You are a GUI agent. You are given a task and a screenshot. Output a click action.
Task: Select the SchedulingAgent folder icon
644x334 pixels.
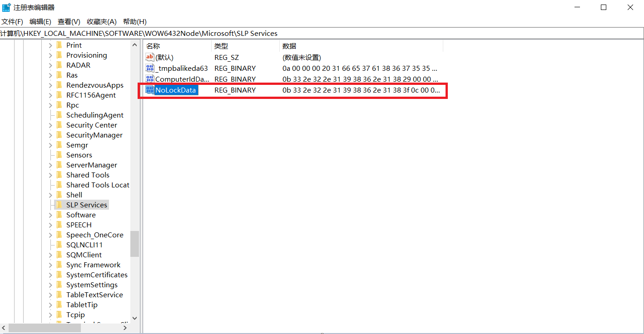tap(59, 115)
